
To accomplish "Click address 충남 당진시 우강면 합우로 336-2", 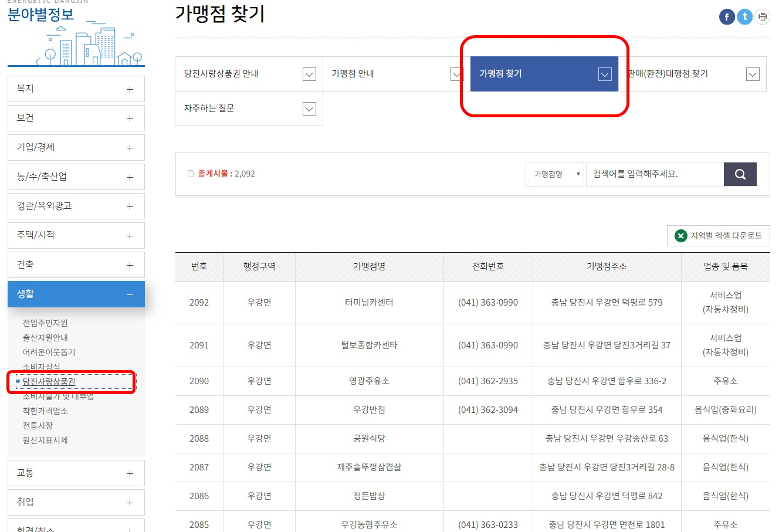I will tap(607, 381).
